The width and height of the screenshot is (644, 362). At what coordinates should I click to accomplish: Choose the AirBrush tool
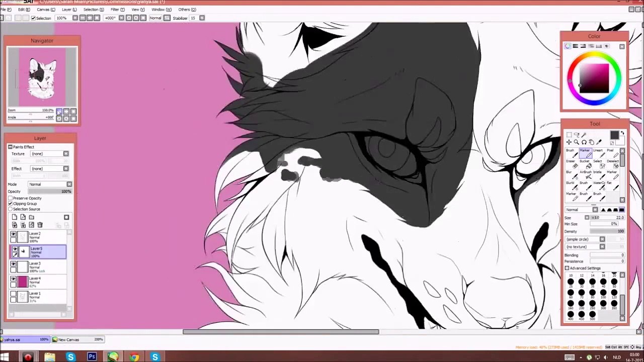click(585, 174)
